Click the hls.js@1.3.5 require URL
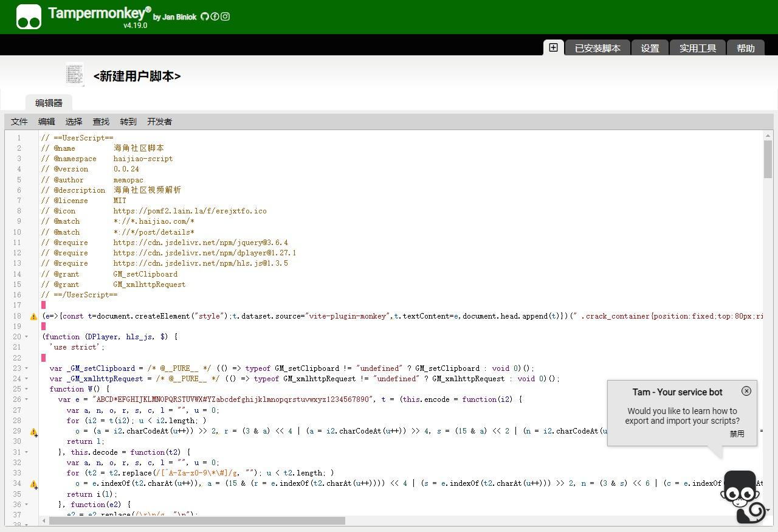778x532 pixels. (x=201, y=263)
